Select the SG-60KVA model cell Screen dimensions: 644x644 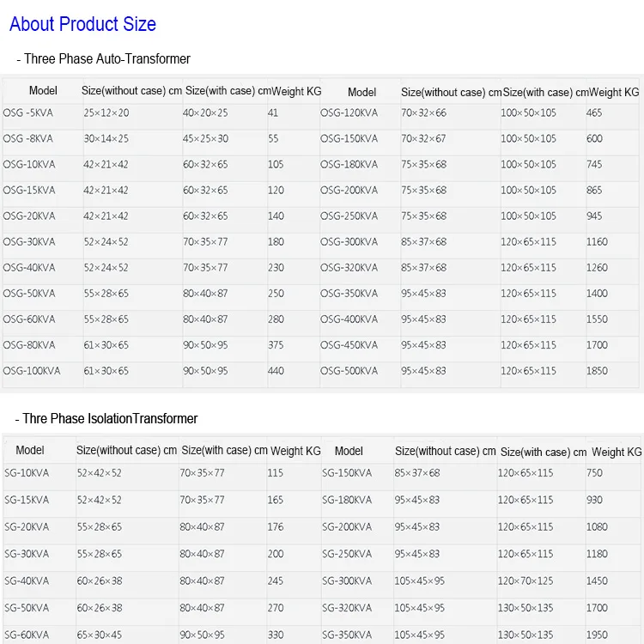click(x=27, y=635)
